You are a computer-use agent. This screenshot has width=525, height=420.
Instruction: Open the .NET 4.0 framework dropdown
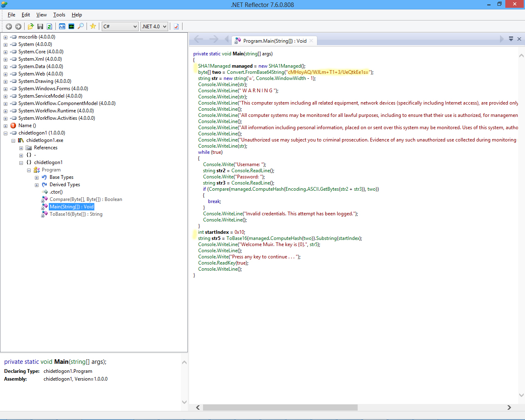(155, 26)
